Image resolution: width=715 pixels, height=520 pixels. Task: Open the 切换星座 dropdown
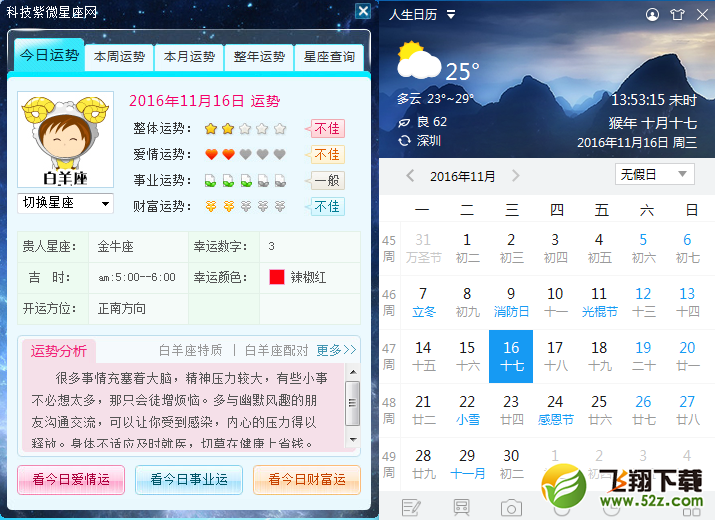pyautogui.click(x=66, y=203)
